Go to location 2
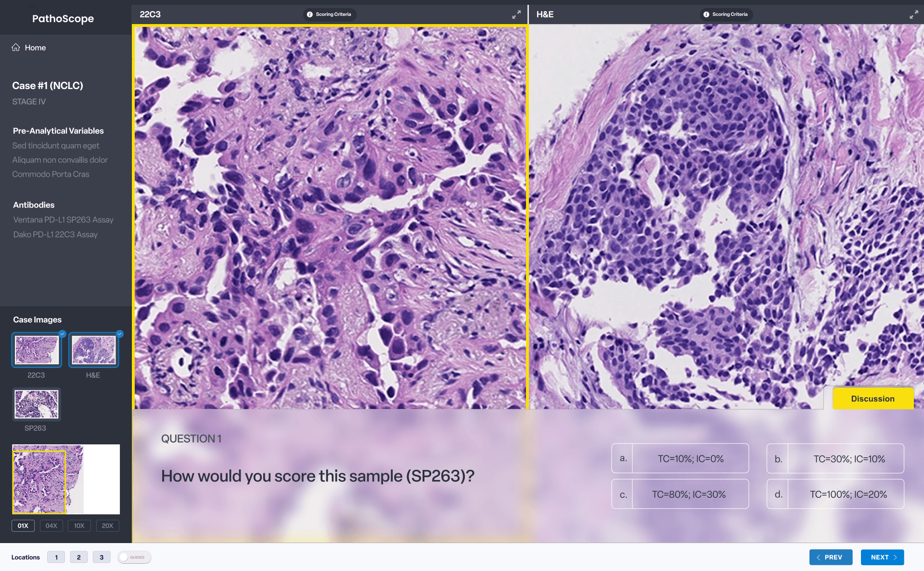 coord(78,557)
